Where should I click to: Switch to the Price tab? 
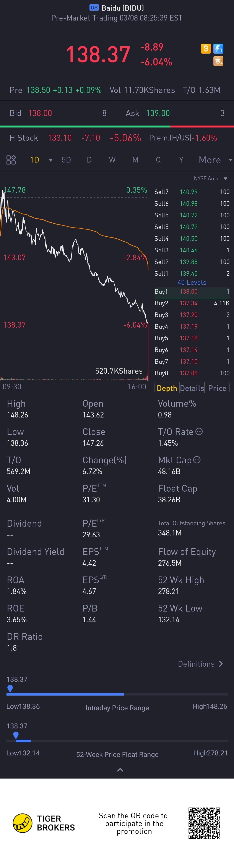point(217,388)
